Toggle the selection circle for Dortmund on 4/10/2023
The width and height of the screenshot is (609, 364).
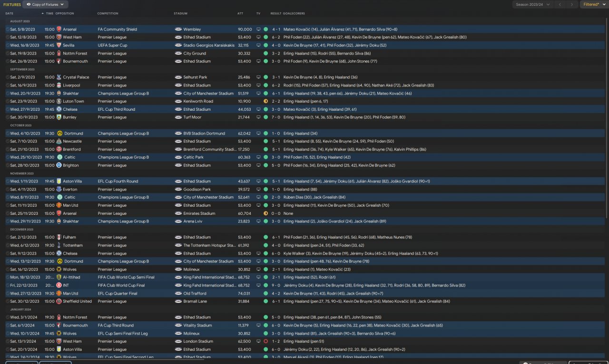(7, 134)
